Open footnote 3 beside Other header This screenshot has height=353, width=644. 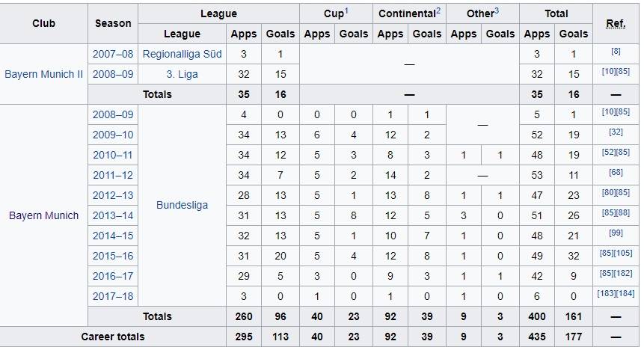(497, 10)
